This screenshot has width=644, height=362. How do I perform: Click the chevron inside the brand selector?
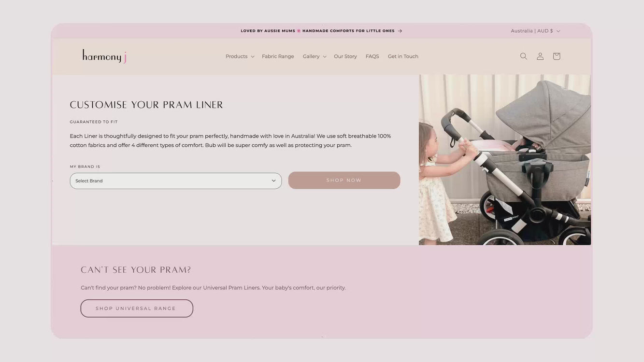(273, 181)
